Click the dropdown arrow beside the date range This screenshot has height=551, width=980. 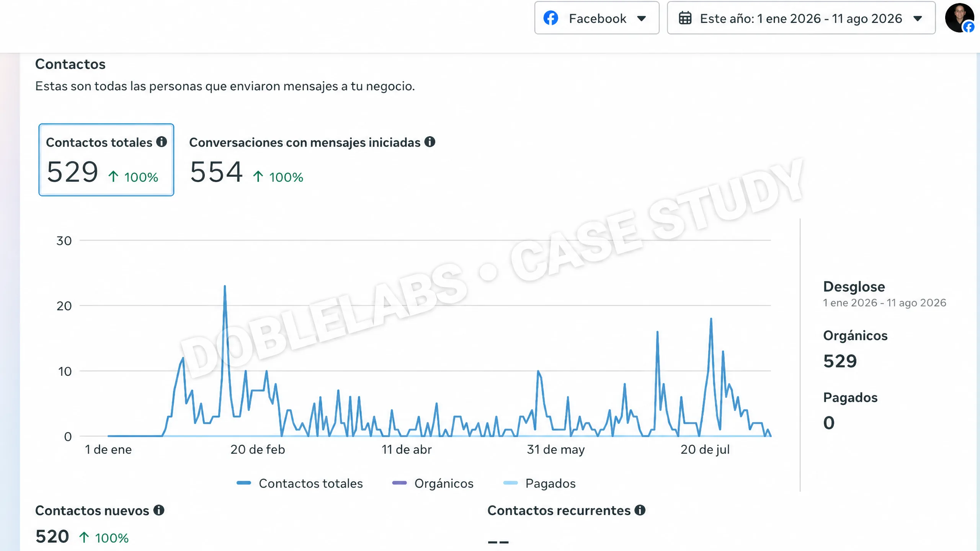[918, 18]
